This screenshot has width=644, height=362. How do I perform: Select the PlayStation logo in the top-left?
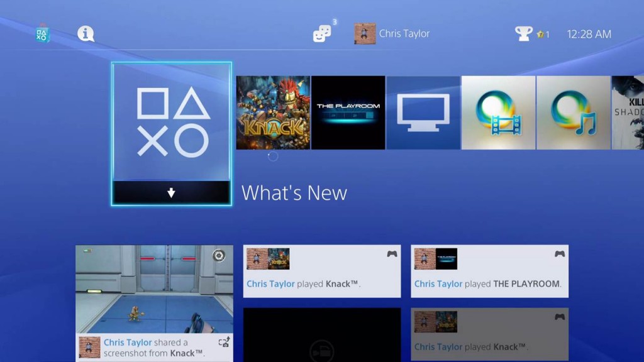(42, 34)
